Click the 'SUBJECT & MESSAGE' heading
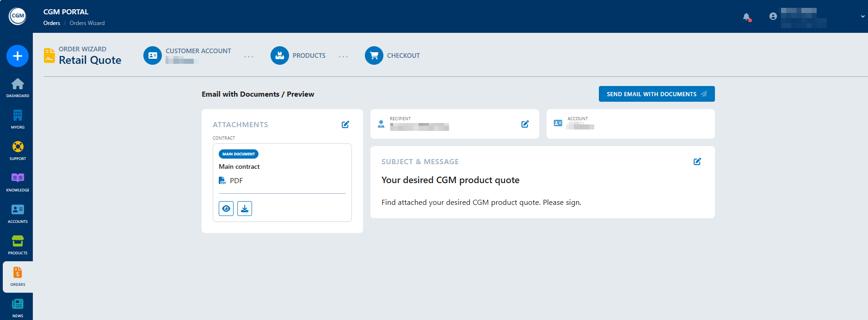 pyautogui.click(x=420, y=162)
